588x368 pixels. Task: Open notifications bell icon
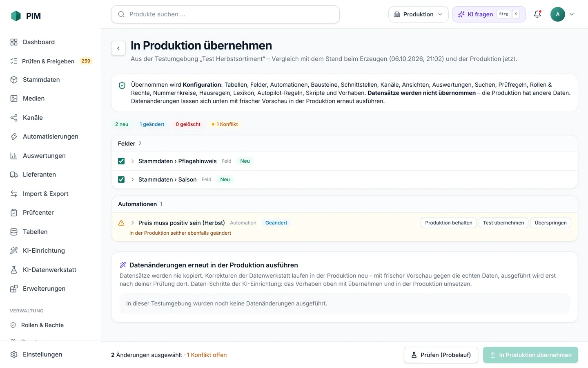(x=537, y=14)
